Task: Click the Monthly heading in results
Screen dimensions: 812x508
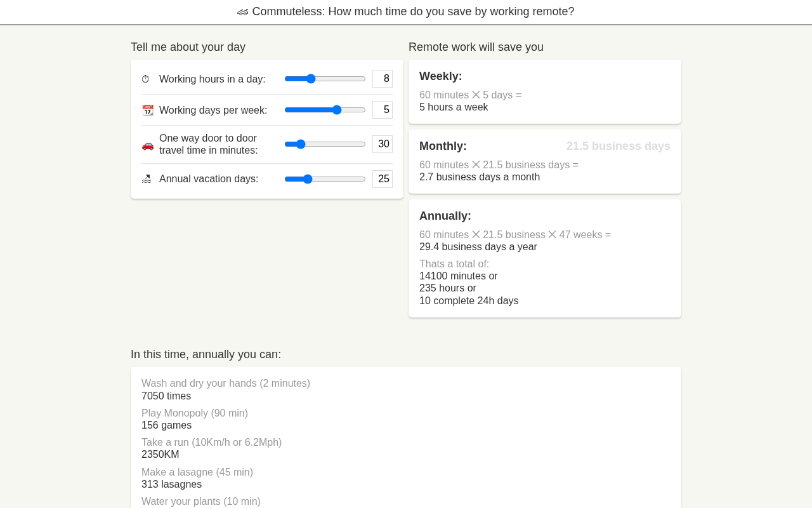Action: tap(443, 146)
